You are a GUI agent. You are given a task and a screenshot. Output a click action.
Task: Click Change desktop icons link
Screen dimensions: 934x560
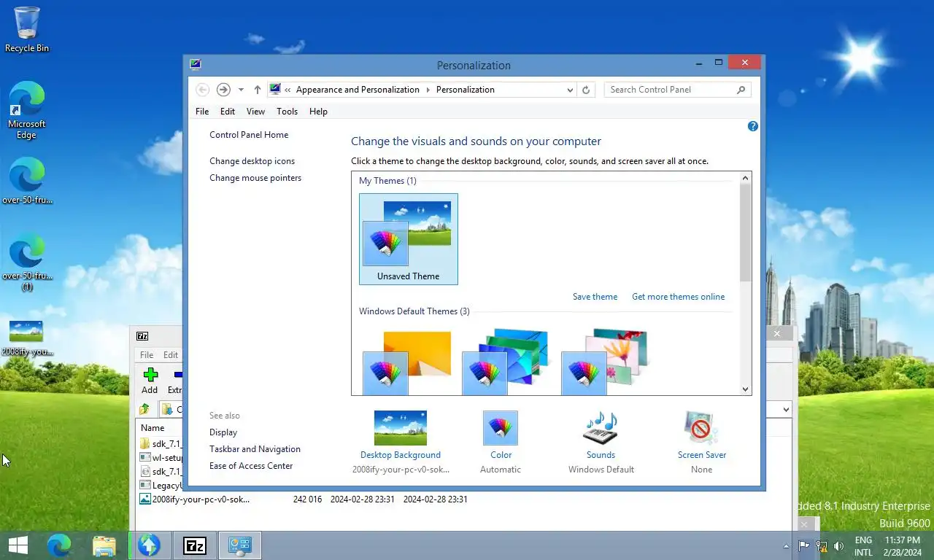[252, 161]
